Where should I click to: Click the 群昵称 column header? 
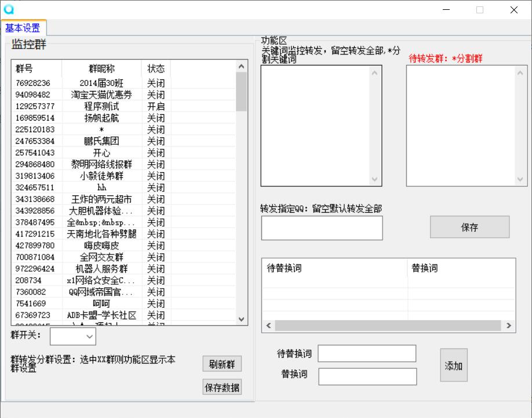[x=102, y=68]
